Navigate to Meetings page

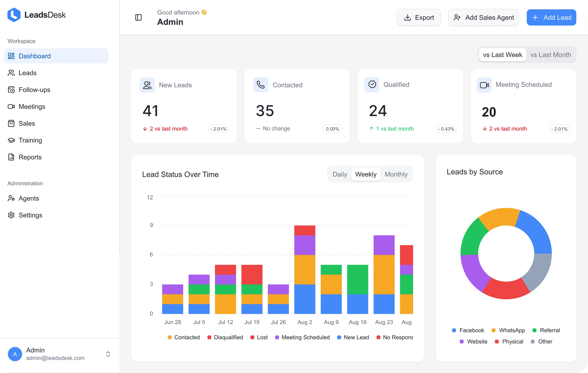coord(56,107)
